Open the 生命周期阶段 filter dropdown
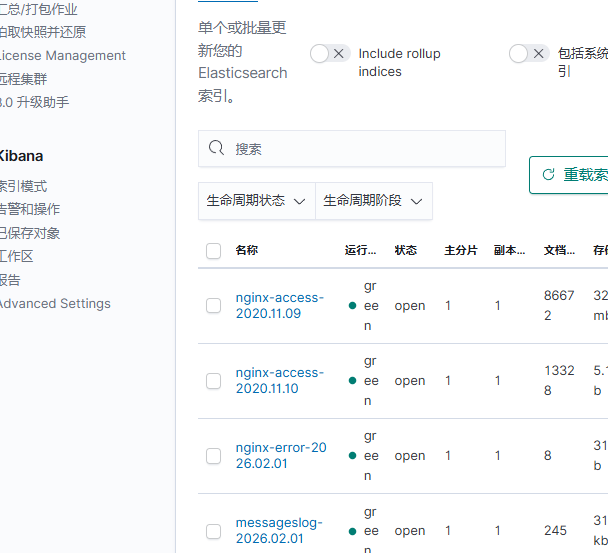Image resolution: width=608 pixels, height=553 pixels. pos(374,201)
